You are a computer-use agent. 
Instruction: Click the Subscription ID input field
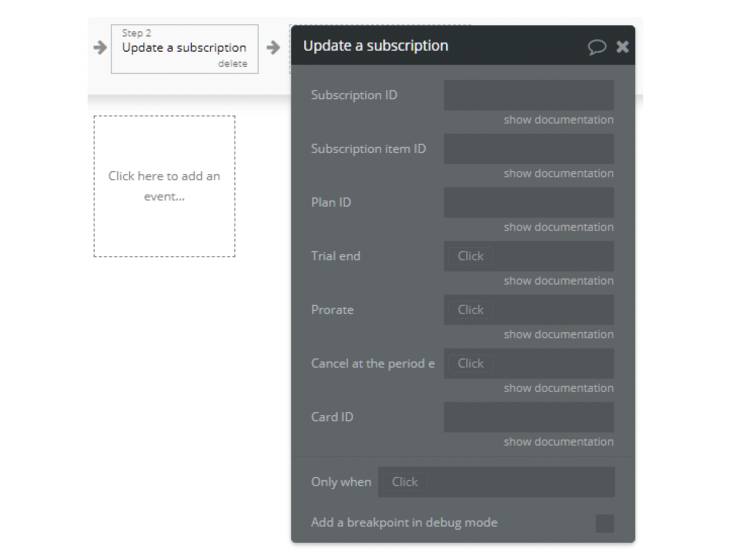tap(528, 95)
